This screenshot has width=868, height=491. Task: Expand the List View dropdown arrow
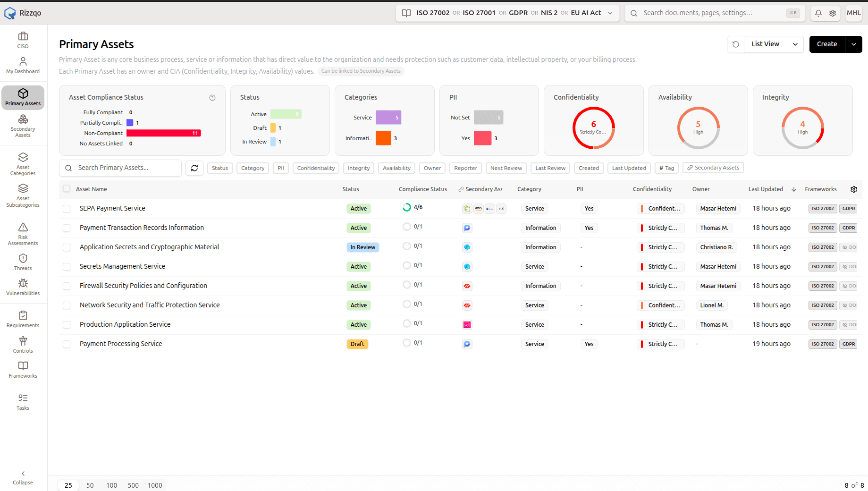(795, 44)
